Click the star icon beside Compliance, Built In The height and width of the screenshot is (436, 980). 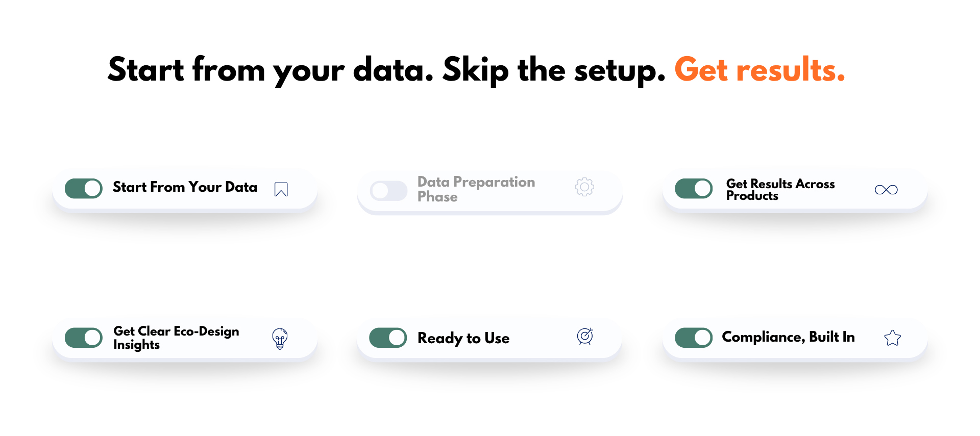click(x=892, y=338)
